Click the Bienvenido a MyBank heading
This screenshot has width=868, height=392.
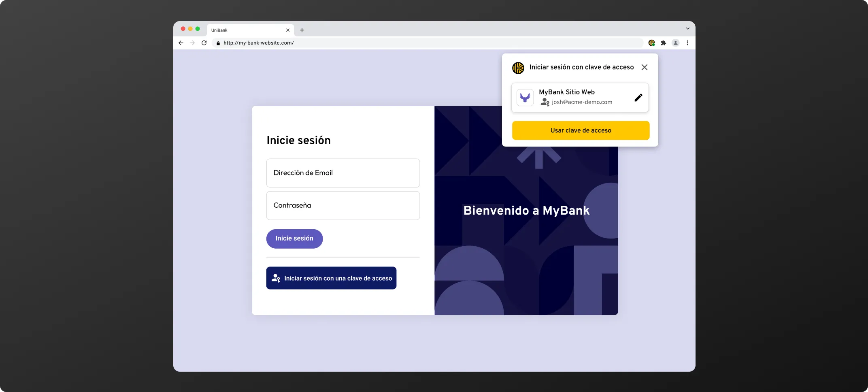526,211
